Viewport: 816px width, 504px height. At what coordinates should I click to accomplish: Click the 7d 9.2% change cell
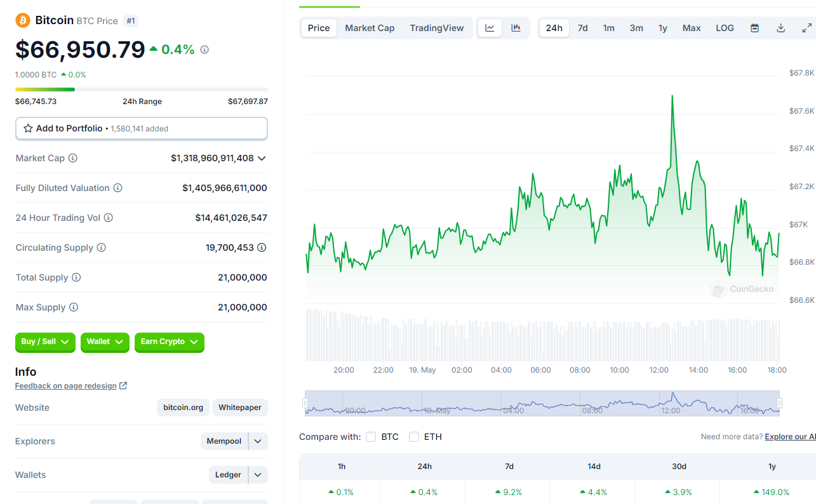click(x=509, y=492)
